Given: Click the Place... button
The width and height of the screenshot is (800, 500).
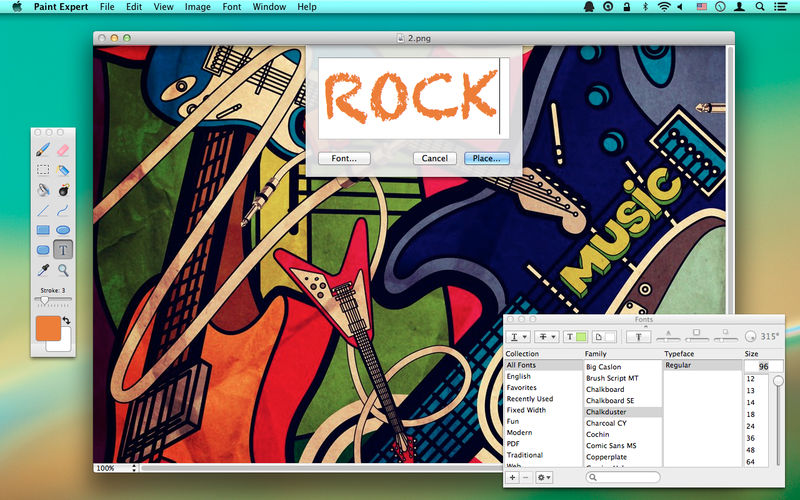Looking at the screenshot, I should (487, 158).
